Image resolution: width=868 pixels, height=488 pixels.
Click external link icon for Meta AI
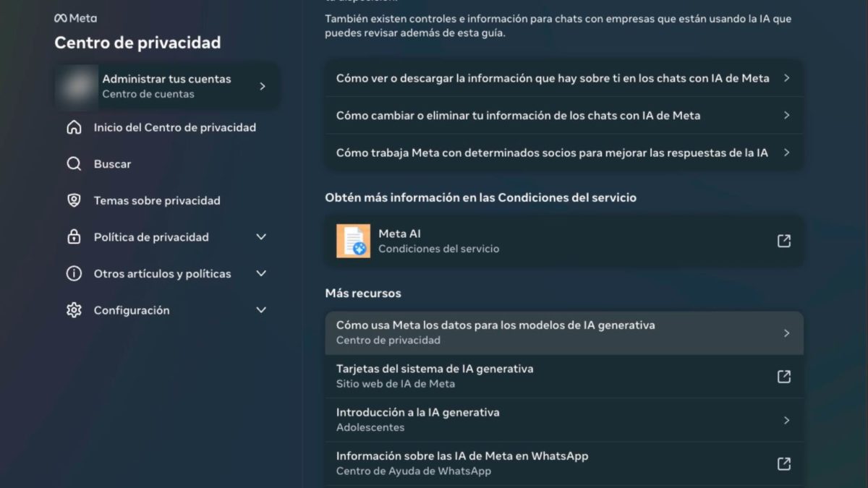[x=784, y=241]
